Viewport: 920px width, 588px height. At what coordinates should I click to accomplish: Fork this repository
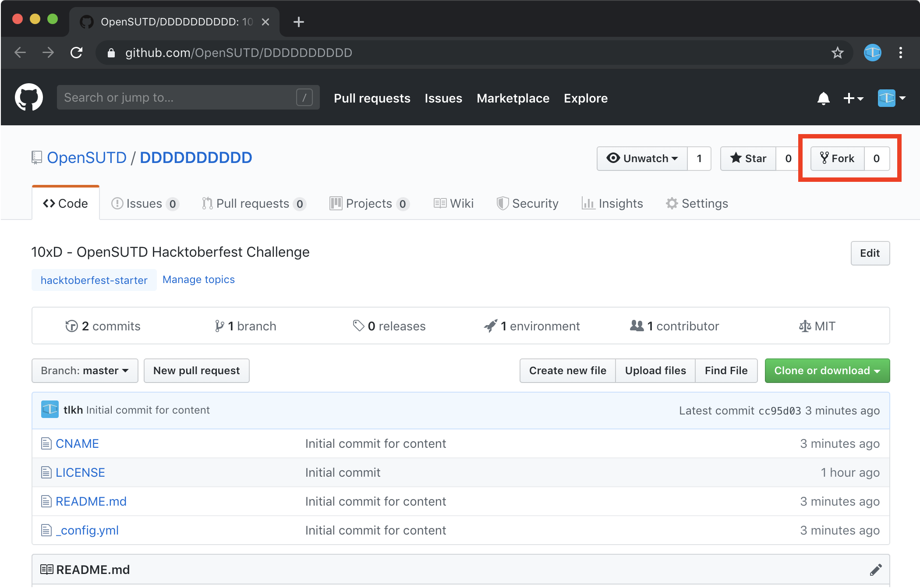coord(837,158)
